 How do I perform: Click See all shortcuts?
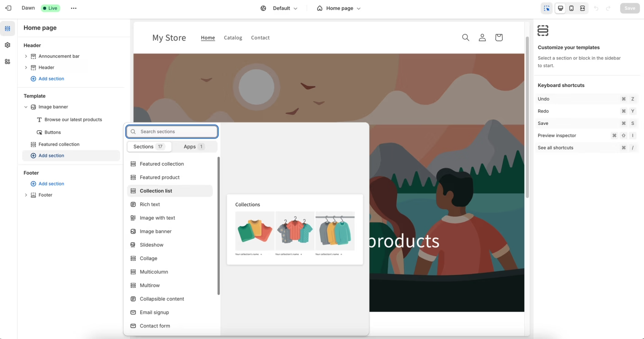[x=555, y=148]
